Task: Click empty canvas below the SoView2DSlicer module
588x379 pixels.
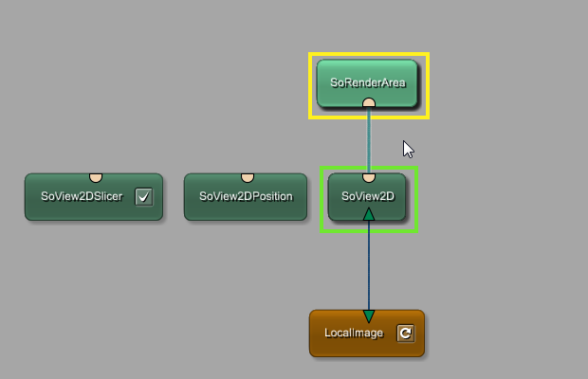Action: coord(95,284)
